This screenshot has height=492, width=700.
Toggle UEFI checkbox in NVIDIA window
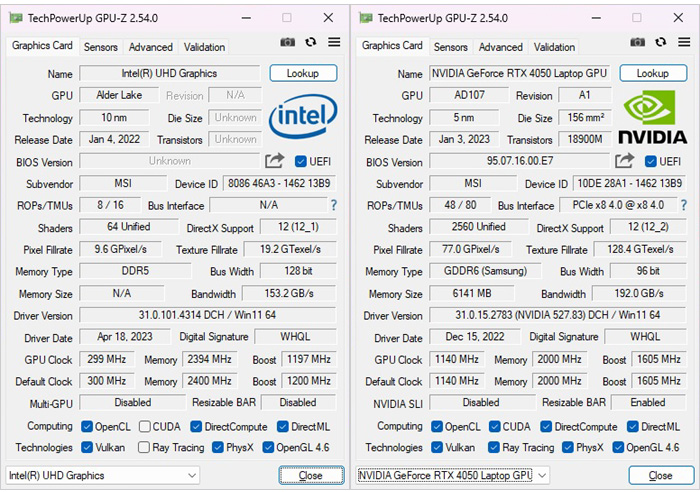[x=651, y=161]
